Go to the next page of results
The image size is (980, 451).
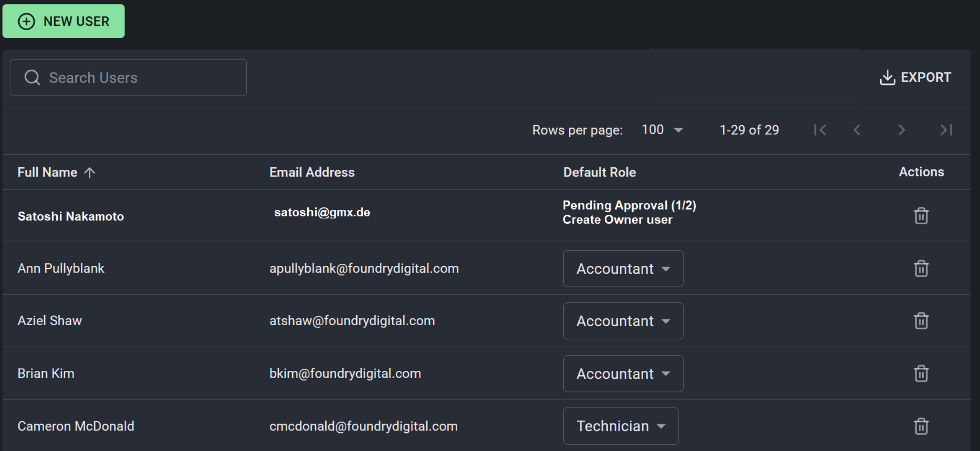pyautogui.click(x=901, y=129)
